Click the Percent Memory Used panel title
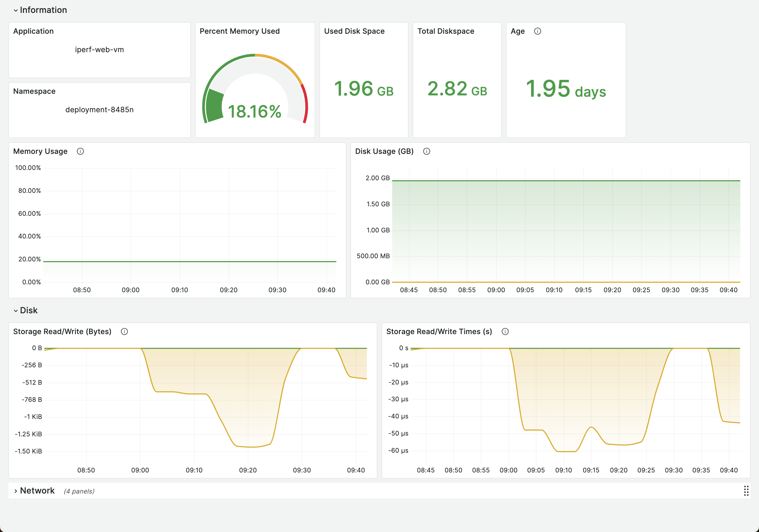The height and width of the screenshot is (532, 759). (239, 31)
